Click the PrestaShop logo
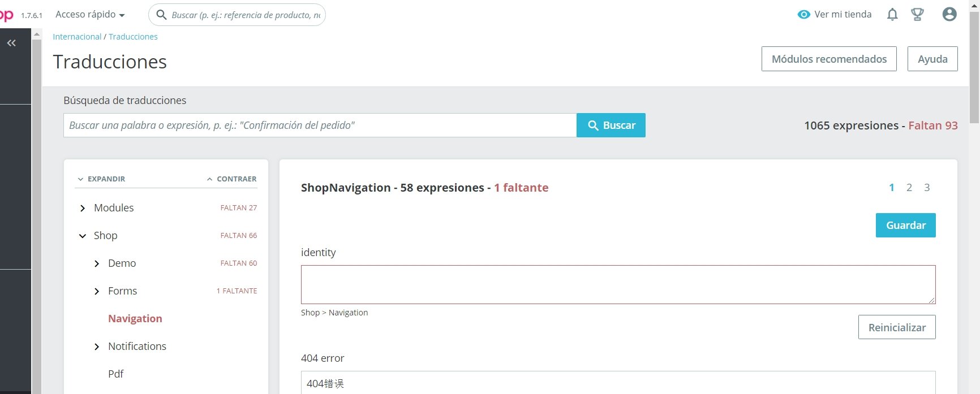 click(x=7, y=15)
